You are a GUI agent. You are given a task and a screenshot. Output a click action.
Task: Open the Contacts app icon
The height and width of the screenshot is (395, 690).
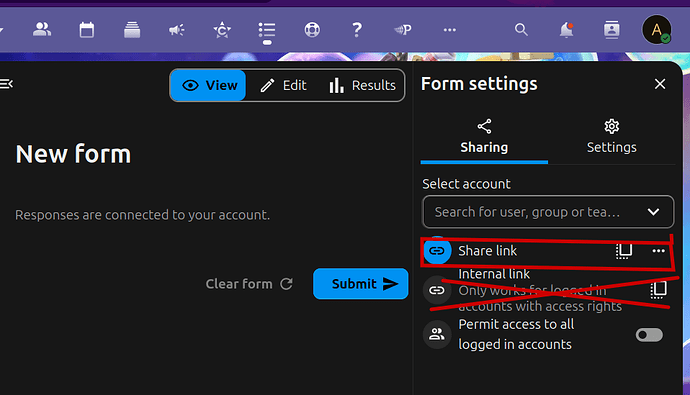coord(42,30)
